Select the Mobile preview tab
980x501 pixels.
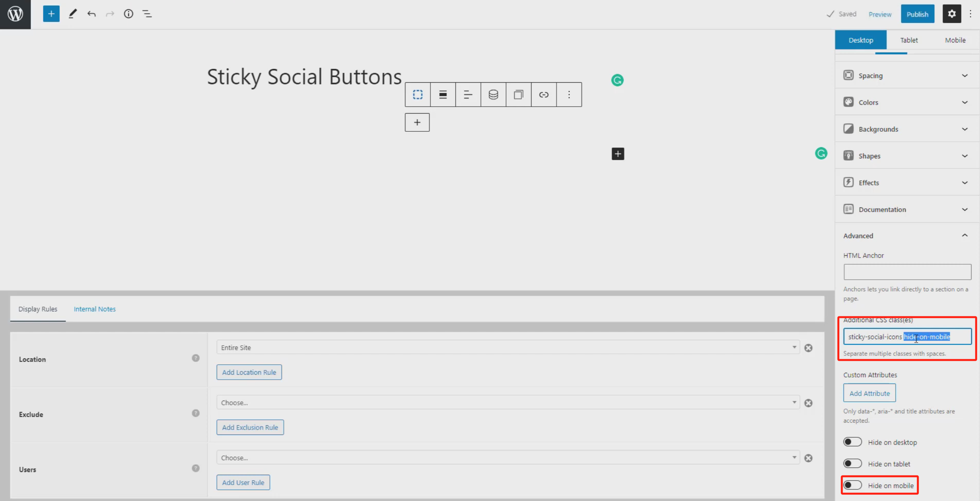pyautogui.click(x=955, y=40)
